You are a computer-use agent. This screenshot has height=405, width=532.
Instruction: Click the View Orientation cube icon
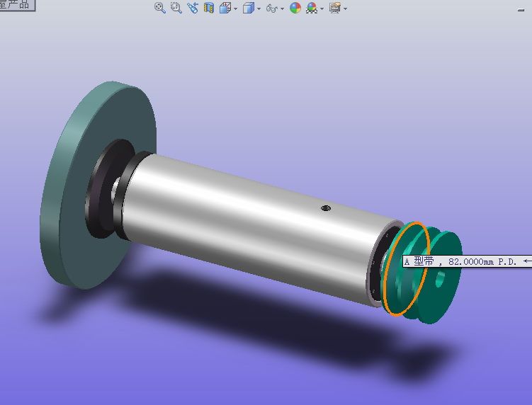(225, 8)
